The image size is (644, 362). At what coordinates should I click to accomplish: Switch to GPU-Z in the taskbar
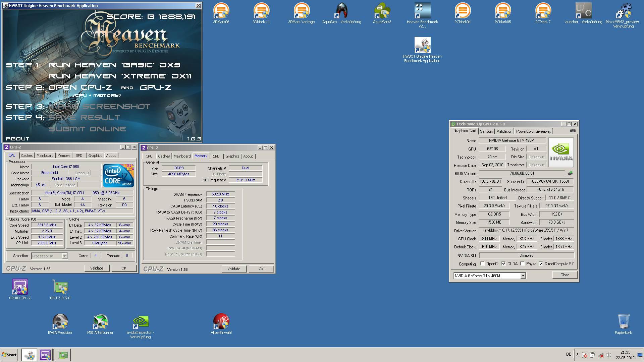(x=63, y=355)
